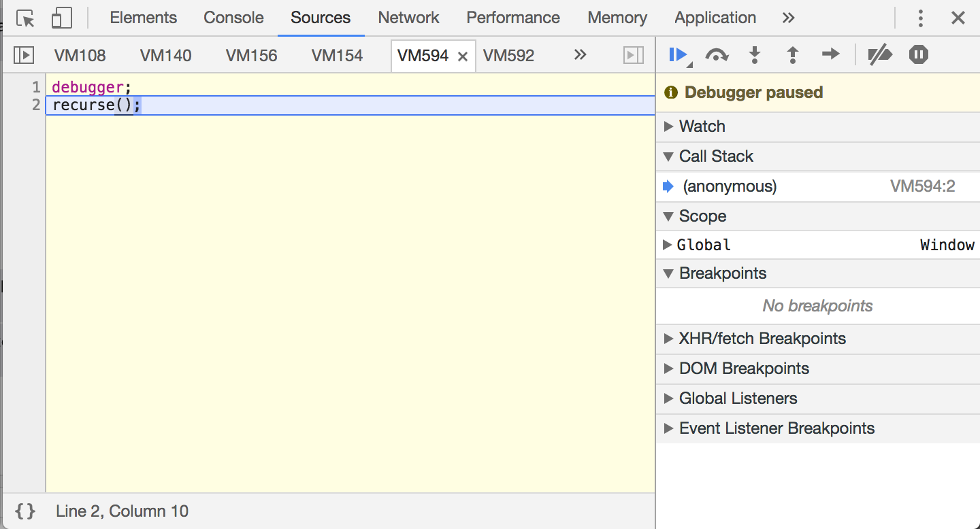Click the Step arrow icon
The width and height of the screenshot is (980, 529).
point(831,54)
